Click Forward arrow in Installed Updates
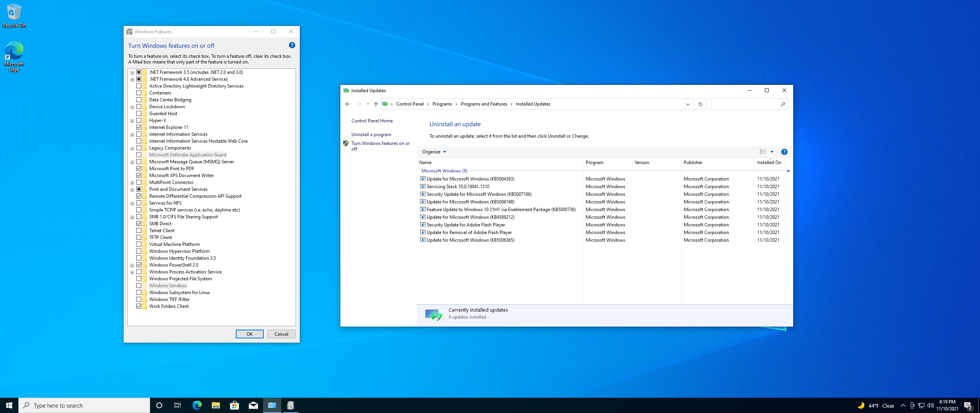This screenshot has height=413, width=980. pyautogui.click(x=359, y=104)
